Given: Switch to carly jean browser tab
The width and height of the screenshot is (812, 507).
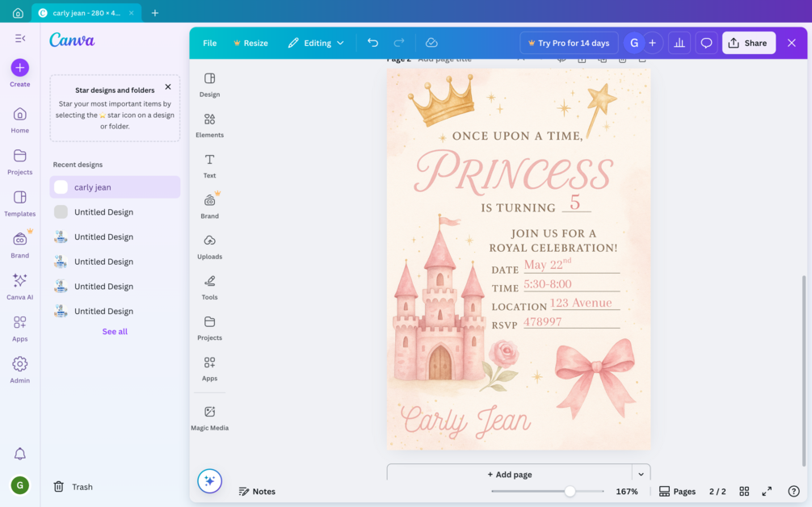Looking at the screenshot, I should tap(86, 13).
